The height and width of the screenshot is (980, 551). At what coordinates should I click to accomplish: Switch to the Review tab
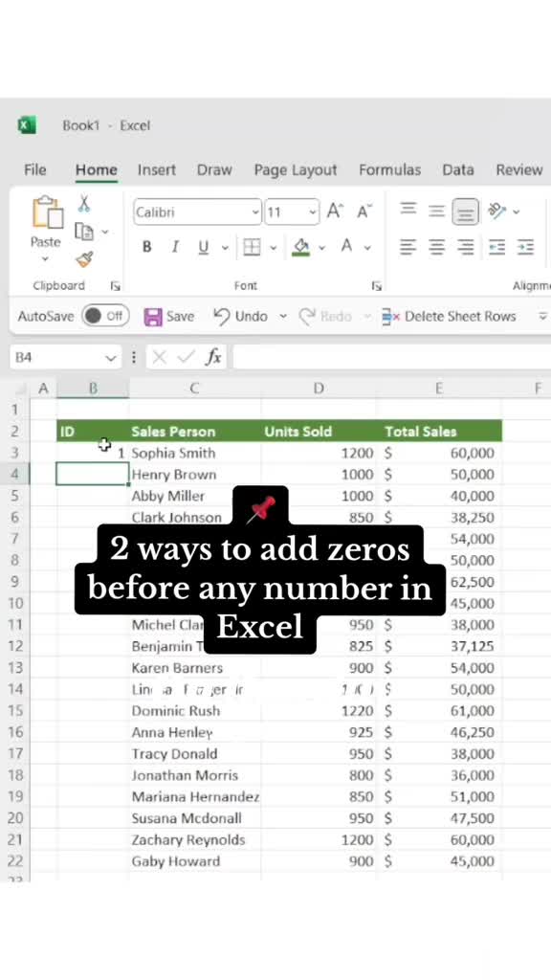coord(519,170)
